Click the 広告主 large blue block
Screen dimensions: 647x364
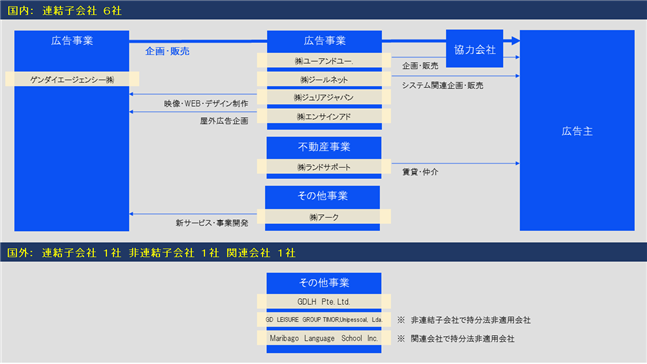577,130
